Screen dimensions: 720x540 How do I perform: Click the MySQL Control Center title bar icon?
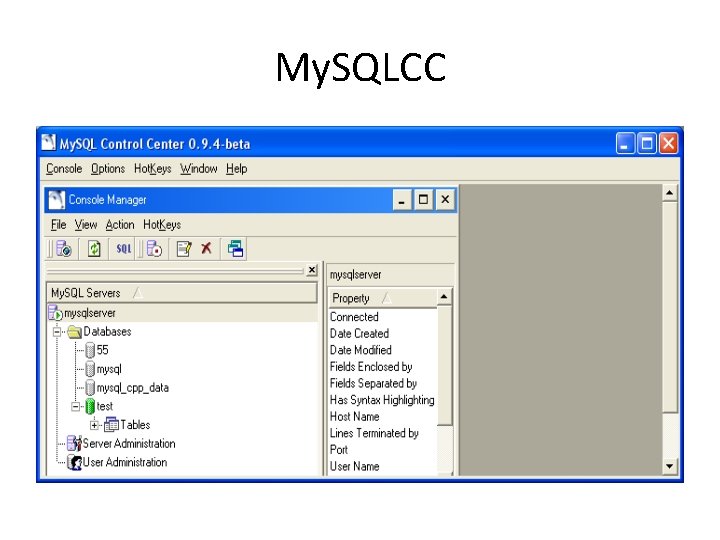coord(48,143)
